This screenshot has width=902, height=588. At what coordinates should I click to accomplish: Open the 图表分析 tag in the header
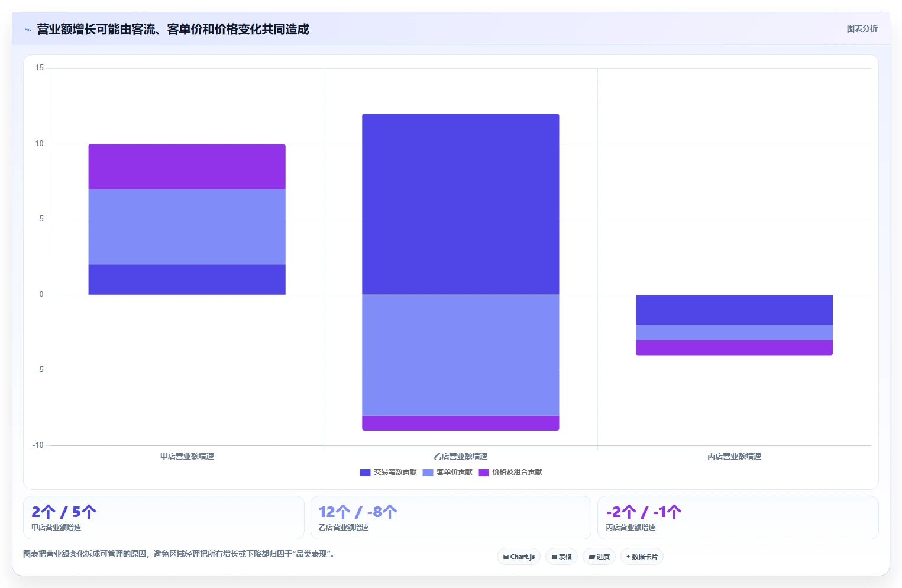(862, 28)
